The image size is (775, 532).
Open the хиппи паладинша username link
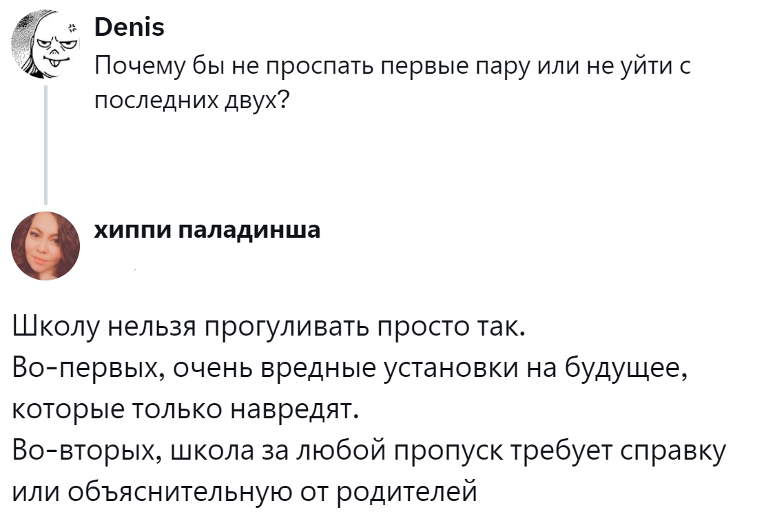tap(207, 229)
